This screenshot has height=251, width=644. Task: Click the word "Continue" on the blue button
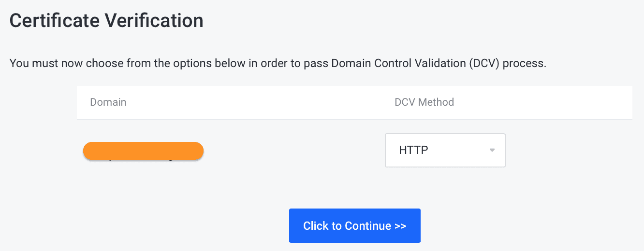(368, 226)
